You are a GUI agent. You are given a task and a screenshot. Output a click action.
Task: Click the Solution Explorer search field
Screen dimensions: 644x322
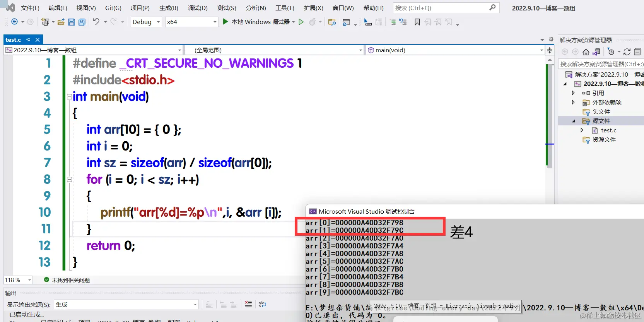click(x=601, y=64)
